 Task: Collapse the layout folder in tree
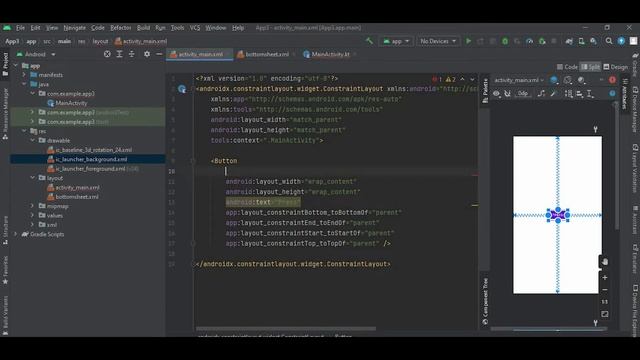click(33, 178)
